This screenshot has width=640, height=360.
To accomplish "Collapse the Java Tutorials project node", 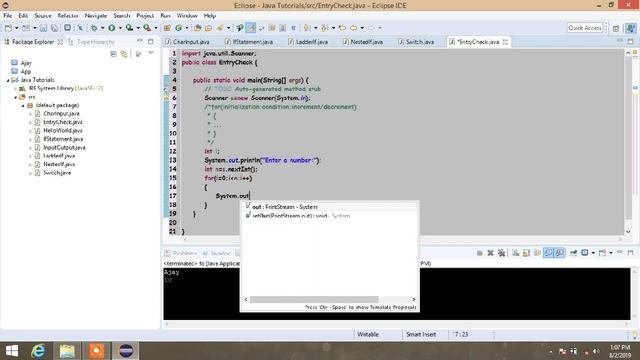I will click(8, 80).
